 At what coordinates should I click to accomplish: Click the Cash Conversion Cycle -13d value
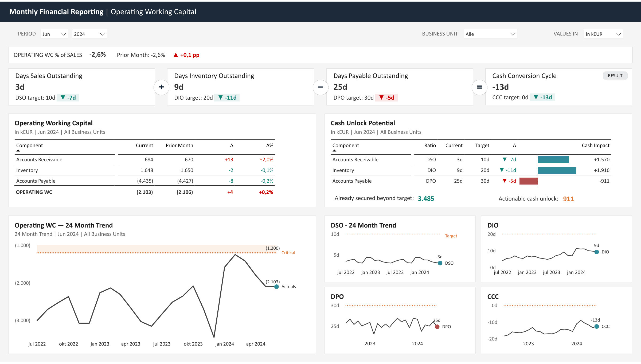[501, 87]
